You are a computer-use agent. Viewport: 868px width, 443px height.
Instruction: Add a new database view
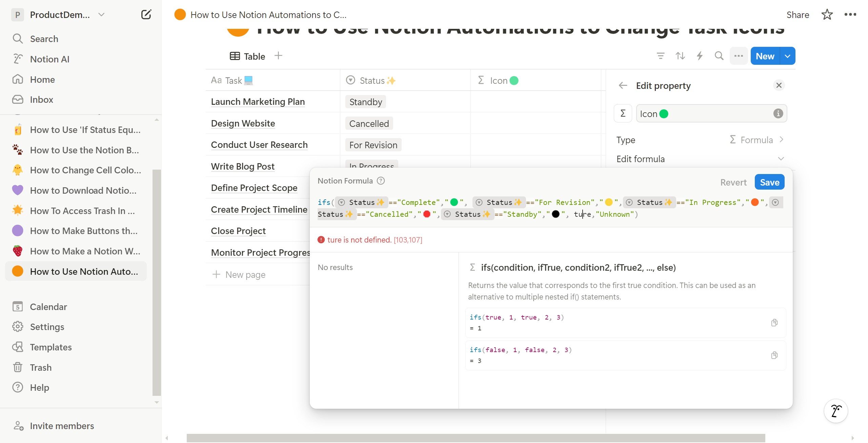[278, 56]
